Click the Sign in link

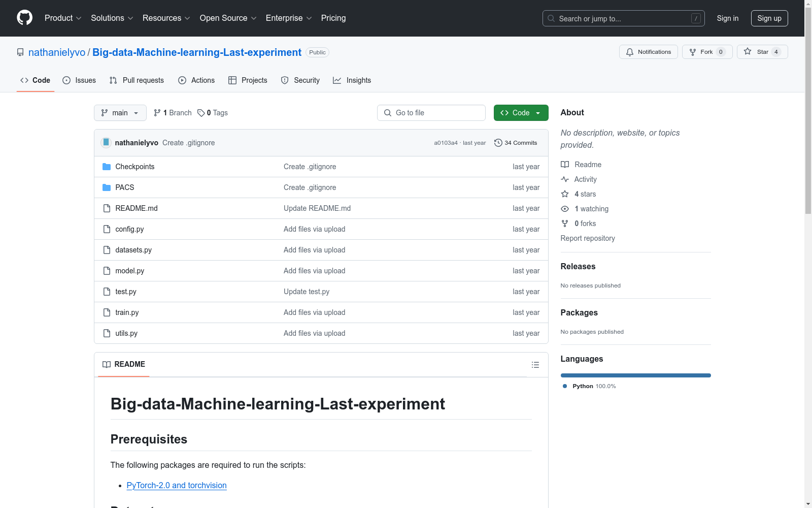coord(727,18)
